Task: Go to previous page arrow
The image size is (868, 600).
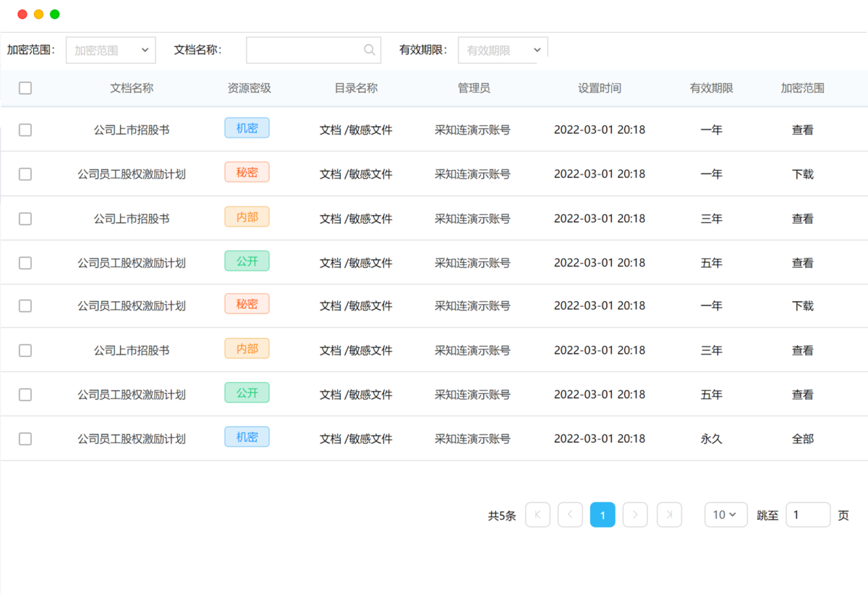Action: [x=570, y=515]
